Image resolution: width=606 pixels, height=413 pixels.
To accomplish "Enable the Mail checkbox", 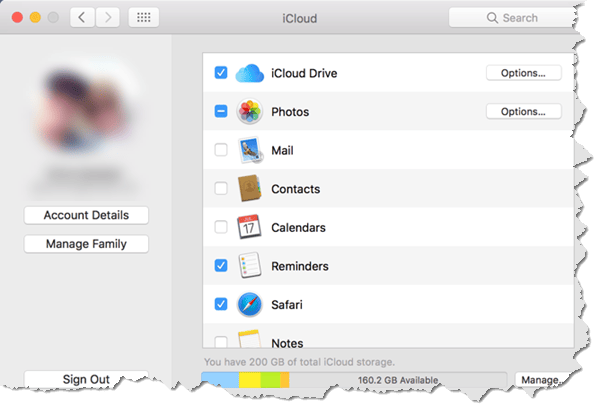I will click(x=221, y=150).
